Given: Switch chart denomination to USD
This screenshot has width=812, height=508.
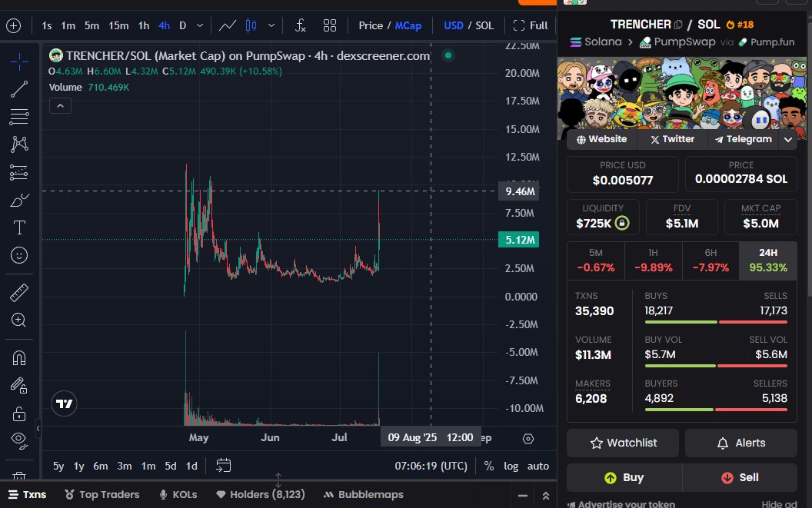Looking at the screenshot, I should pos(454,25).
